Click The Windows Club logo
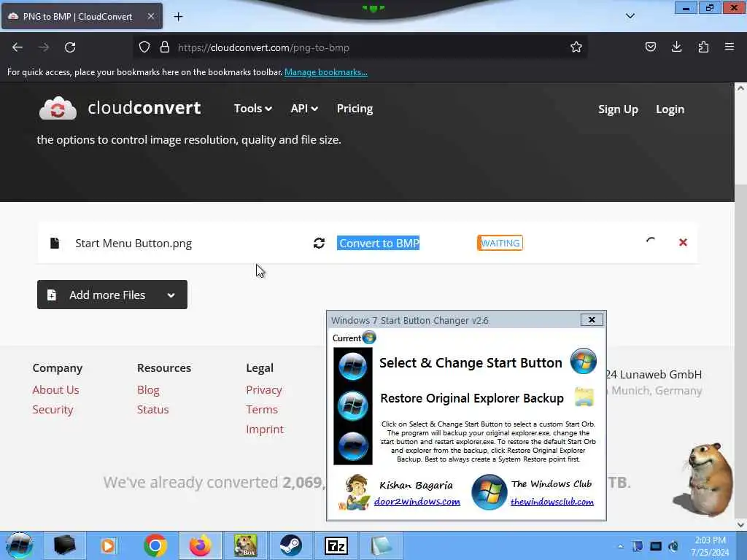 (489, 492)
